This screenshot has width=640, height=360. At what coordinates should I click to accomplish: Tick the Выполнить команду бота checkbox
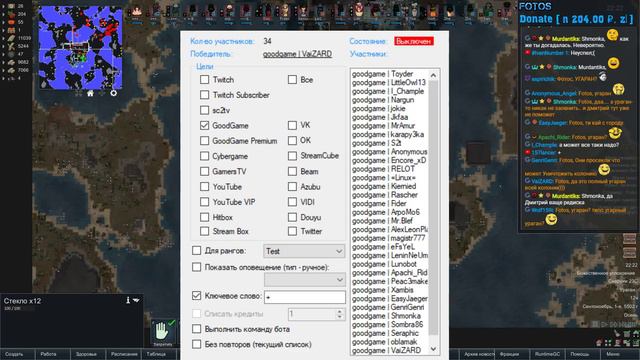[x=196, y=329]
